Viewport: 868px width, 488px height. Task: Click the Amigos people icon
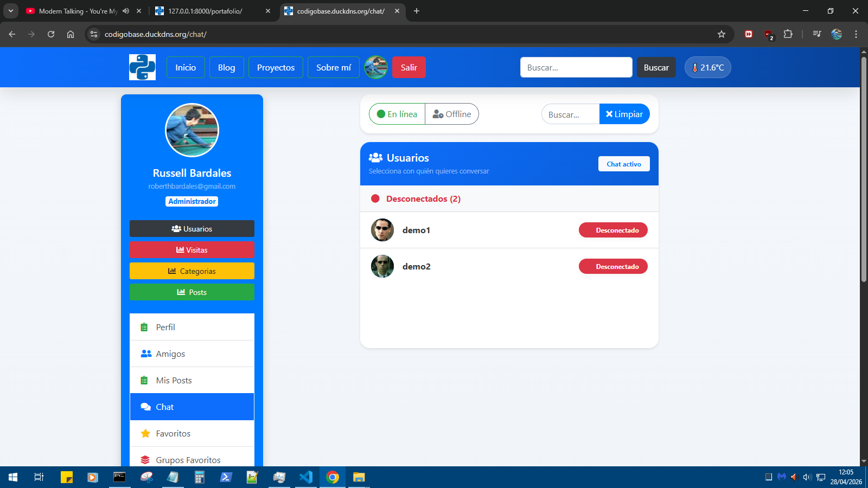[x=146, y=354]
